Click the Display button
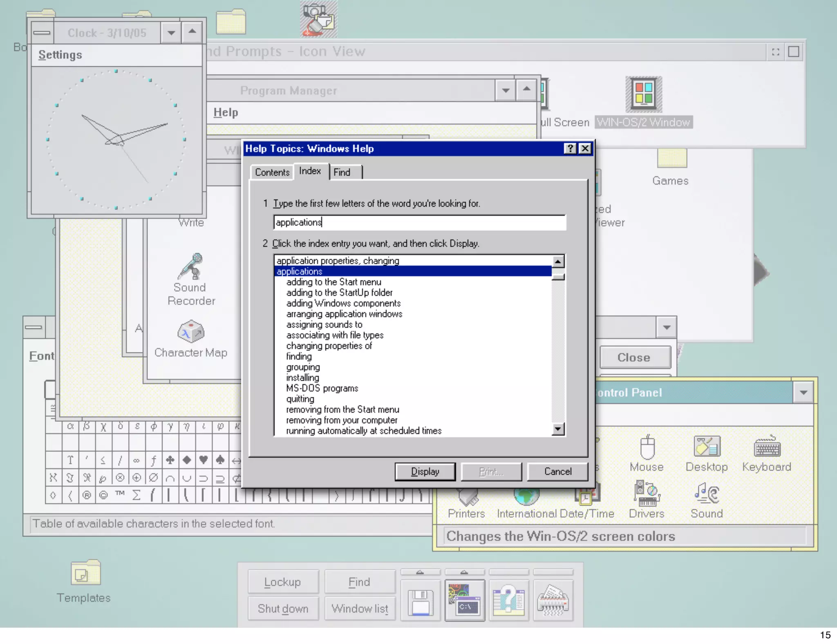Viewport: 837px width, 644px height. point(425,472)
